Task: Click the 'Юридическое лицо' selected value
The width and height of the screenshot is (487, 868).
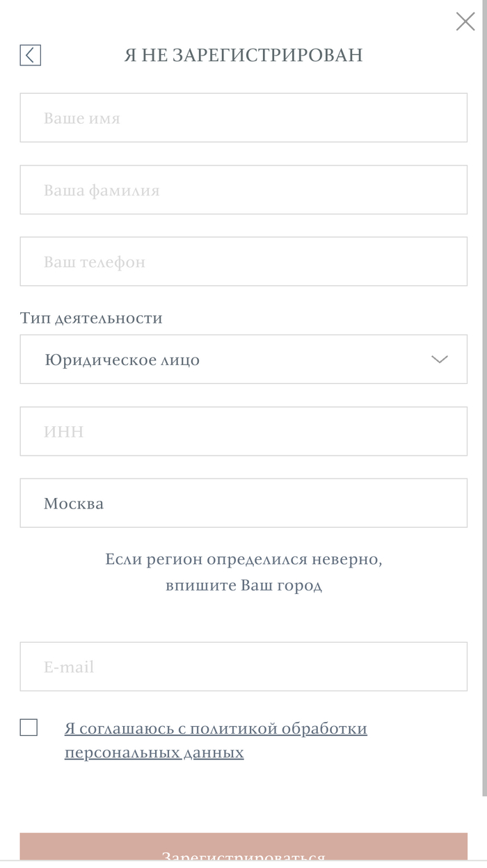Action: [122, 360]
